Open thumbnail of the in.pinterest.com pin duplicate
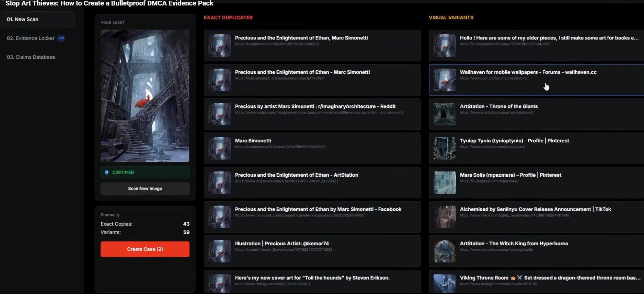 point(220,45)
